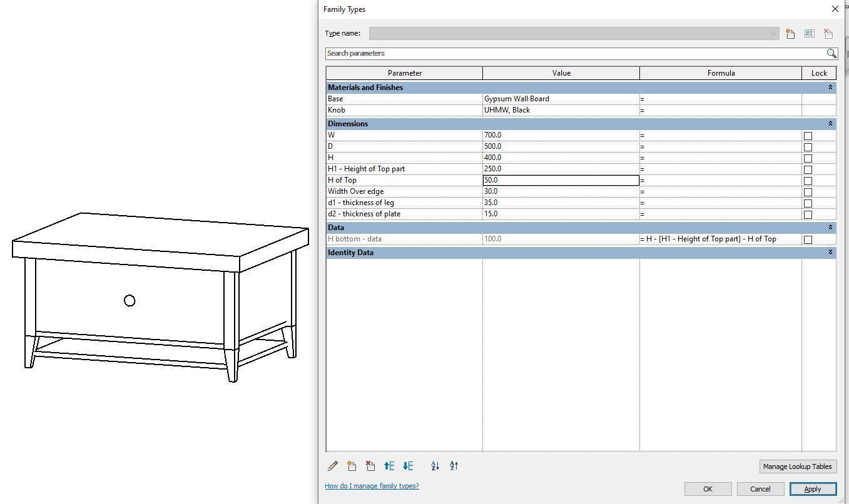The height and width of the screenshot is (504, 849).
Task: Sort parameters in ascending order
Action: click(x=434, y=466)
